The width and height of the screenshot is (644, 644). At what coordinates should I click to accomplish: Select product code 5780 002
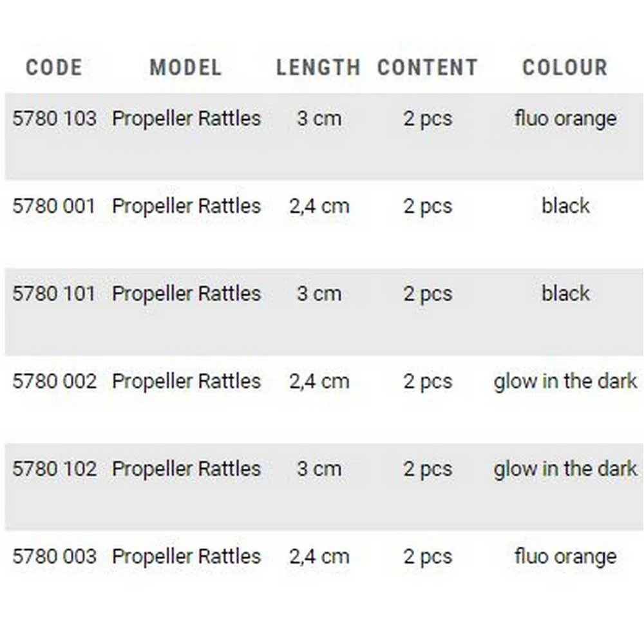(54, 381)
